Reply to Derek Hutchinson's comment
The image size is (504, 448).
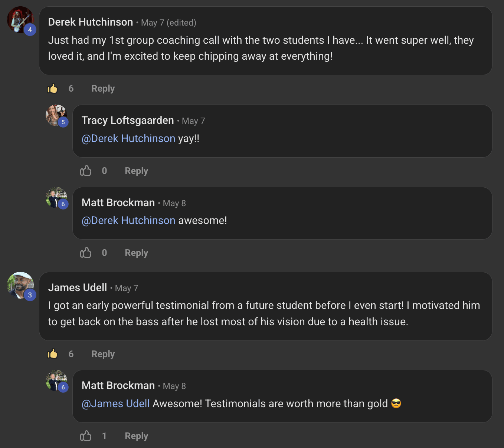(103, 89)
